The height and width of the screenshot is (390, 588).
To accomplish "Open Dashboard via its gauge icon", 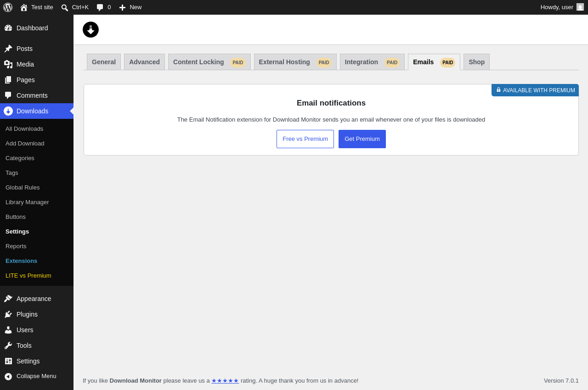I will tap(8, 28).
